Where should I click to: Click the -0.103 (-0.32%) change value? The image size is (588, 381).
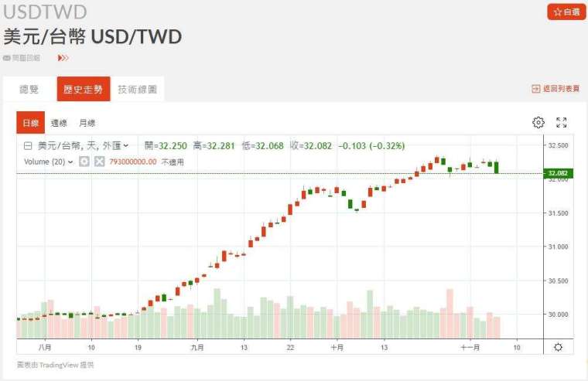(x=371, y=146)
